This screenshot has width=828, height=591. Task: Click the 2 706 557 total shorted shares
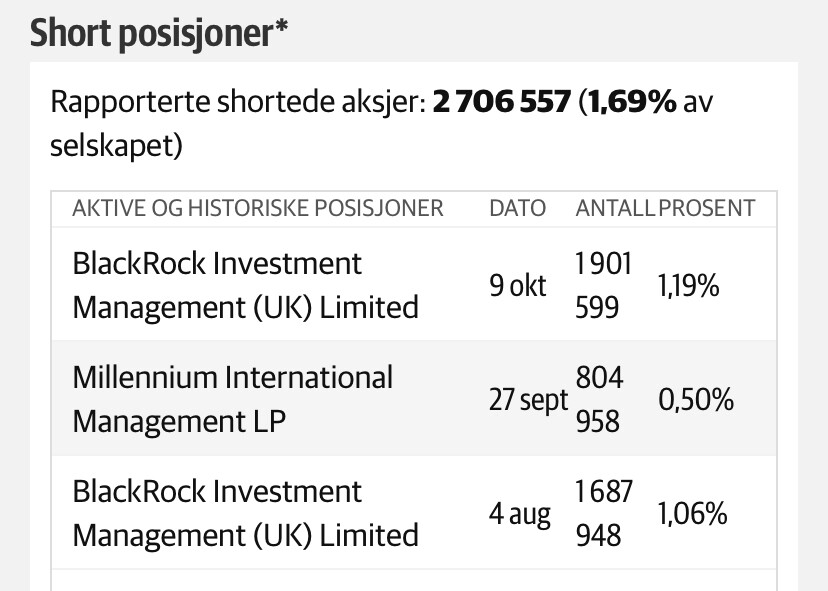[502, 101]
